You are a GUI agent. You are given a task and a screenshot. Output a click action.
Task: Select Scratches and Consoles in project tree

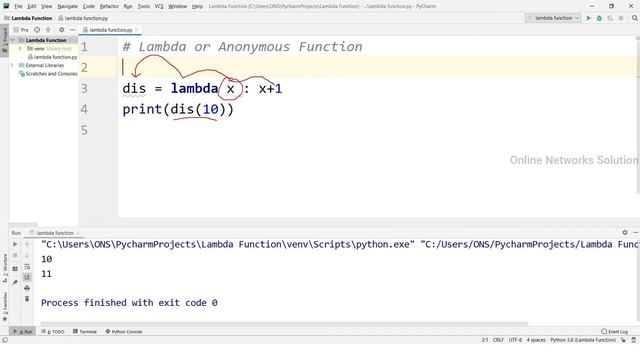(48, 74)
